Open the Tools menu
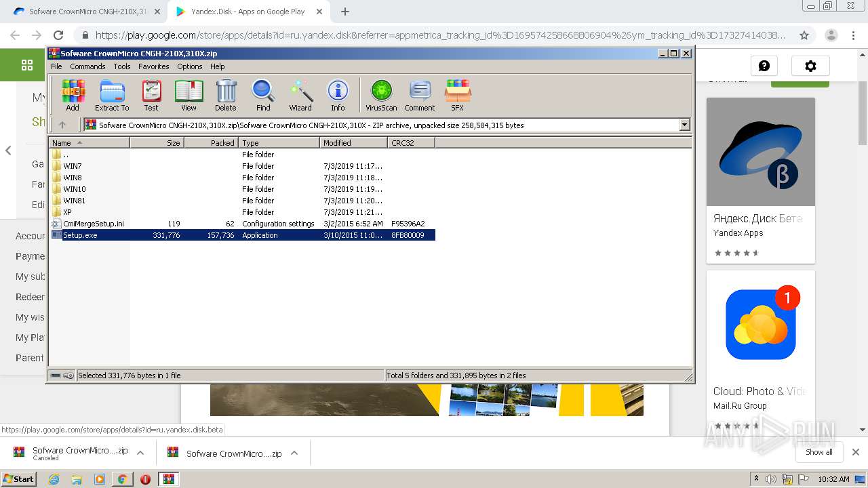The width and height of the screenshot is (868, 488). (122, 66)
